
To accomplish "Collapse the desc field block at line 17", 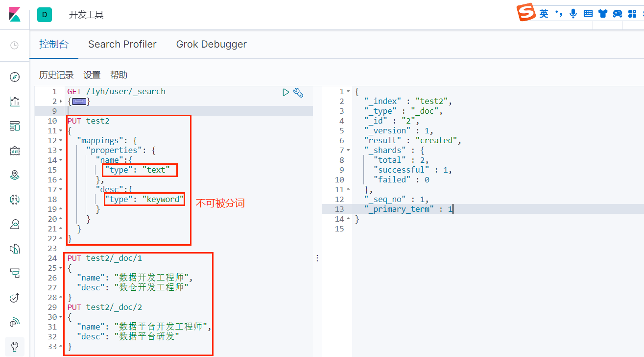I will tap(61, 190).
